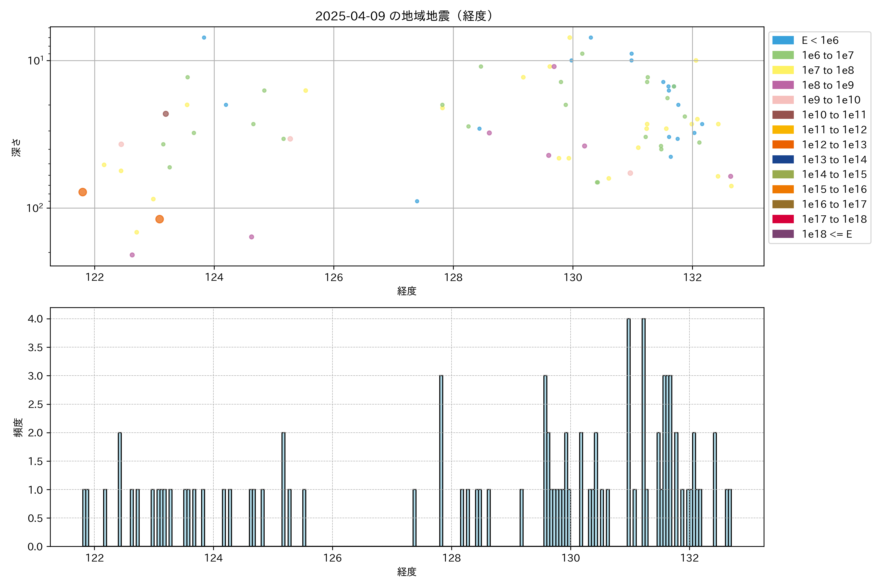Click the brown scatter point near longitude 123.2
This screenshot has width=882, height=588.
(x=166, y=114)
